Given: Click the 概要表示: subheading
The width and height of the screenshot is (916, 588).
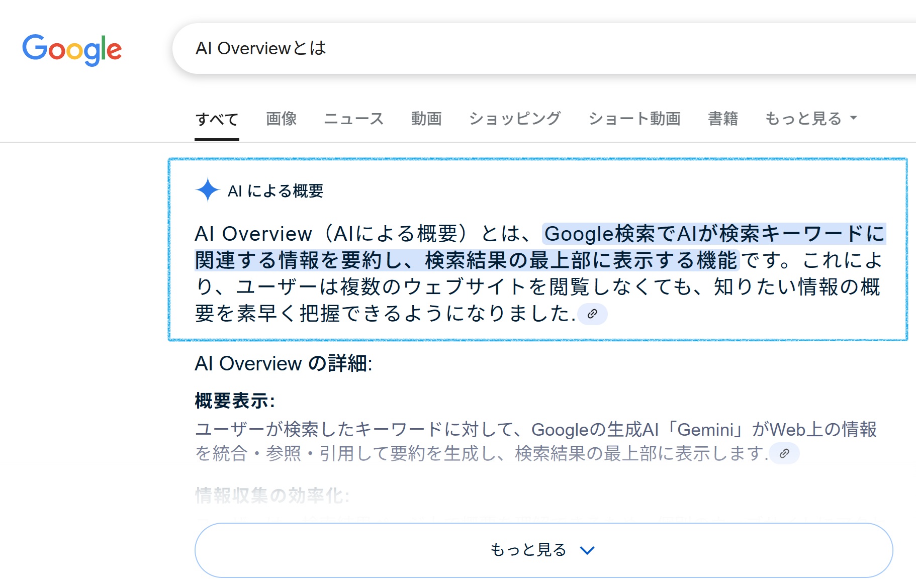Looking at the screenshot, I should pyautogui.click(x=235, y=401).
